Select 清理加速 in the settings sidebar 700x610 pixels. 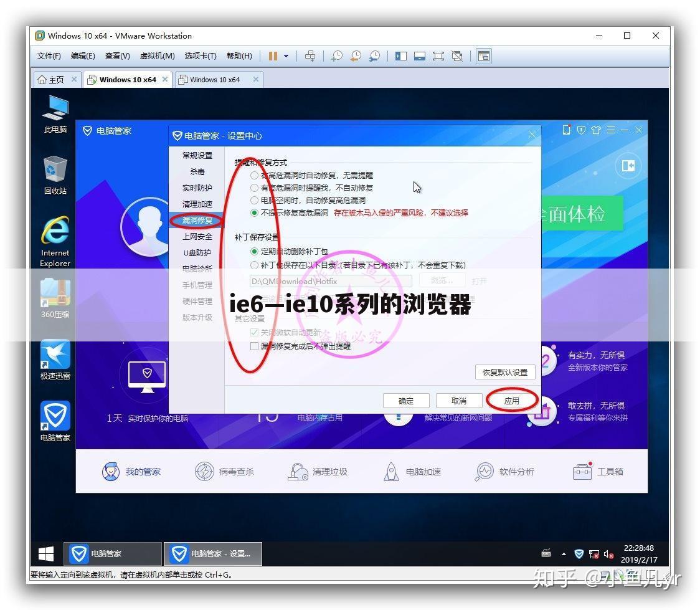197,204
